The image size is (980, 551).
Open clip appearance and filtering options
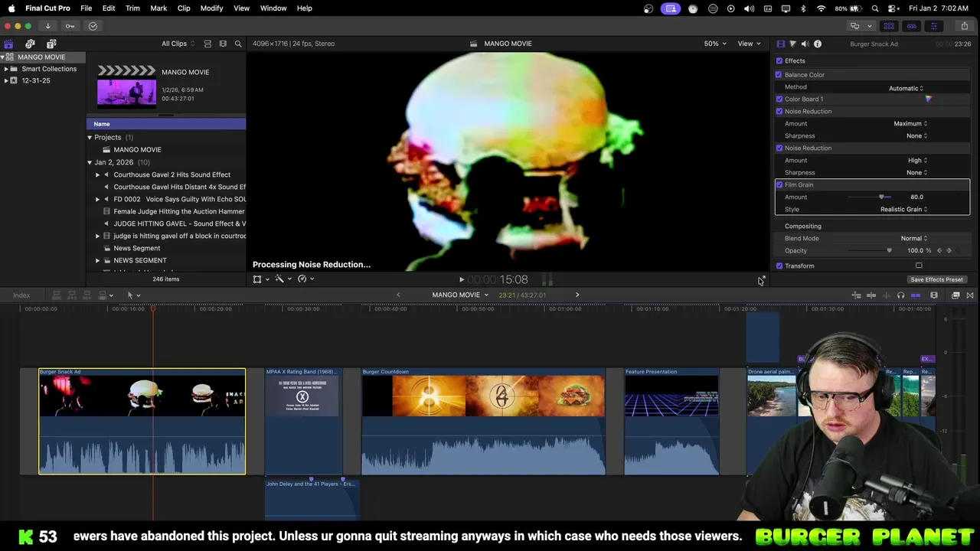click(x=223, y=44)
